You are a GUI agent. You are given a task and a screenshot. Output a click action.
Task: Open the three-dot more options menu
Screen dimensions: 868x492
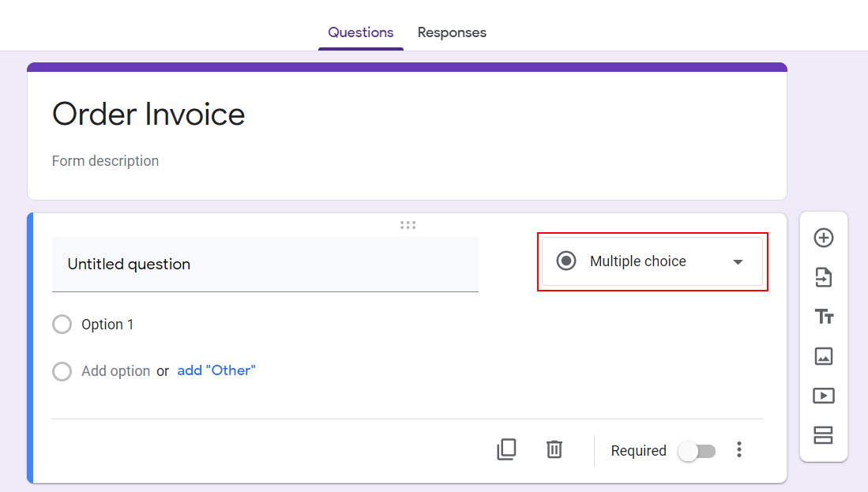point(739,450)
